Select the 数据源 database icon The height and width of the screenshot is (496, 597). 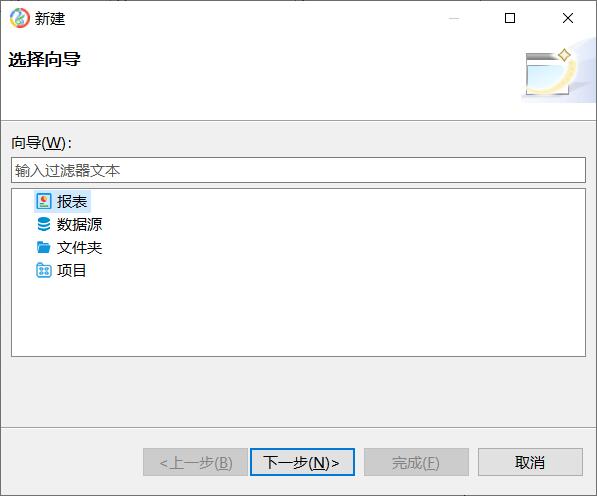(x=44, y=224)
